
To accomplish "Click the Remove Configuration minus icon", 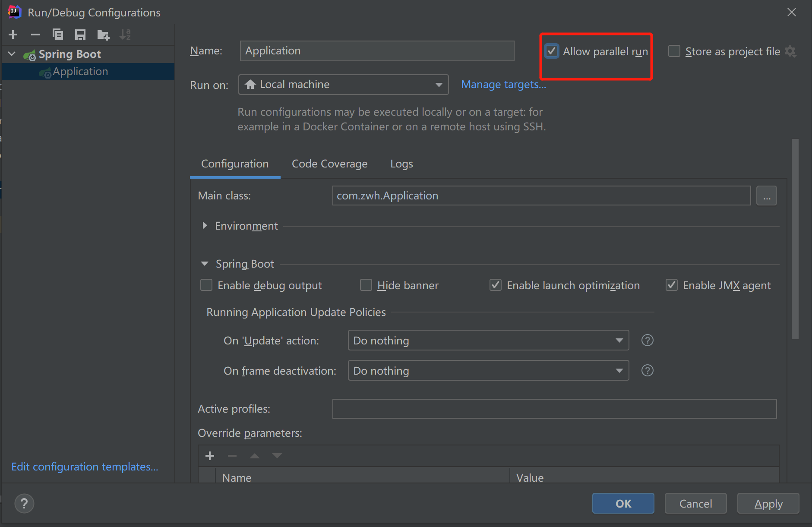I will pos(35,35).
